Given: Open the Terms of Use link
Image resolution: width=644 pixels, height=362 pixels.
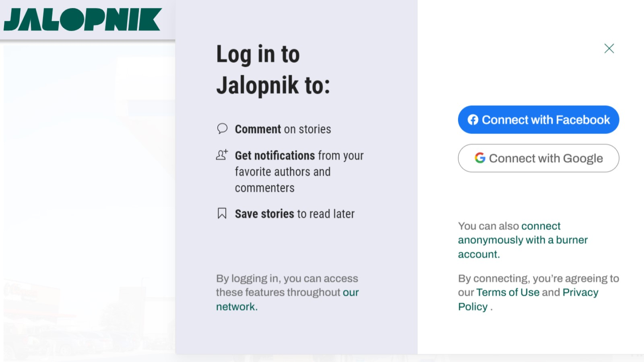Looking at the screenshot, I should pos(508,292).
